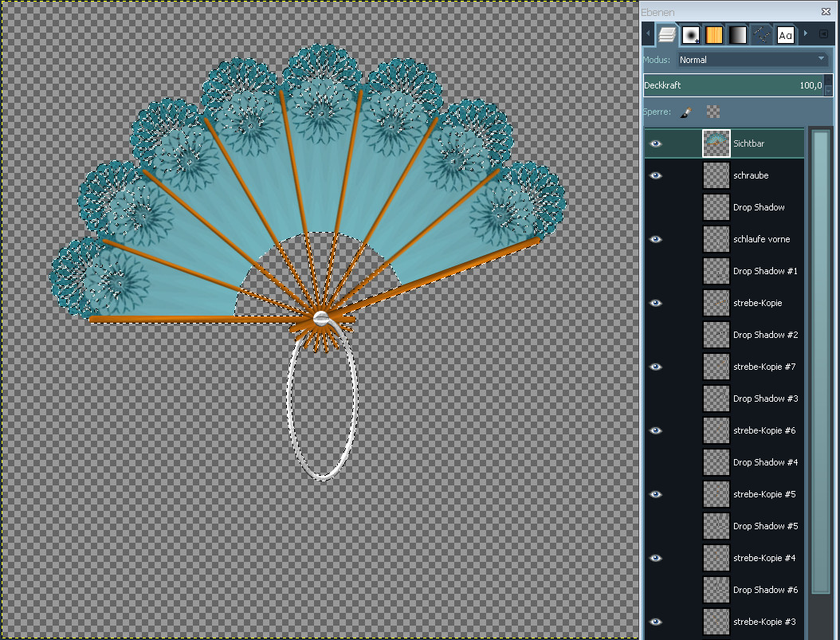Open the dock tab configuration menu
Image resolution: width=840 pixels, height=640 pixels.
coord(824,34)
